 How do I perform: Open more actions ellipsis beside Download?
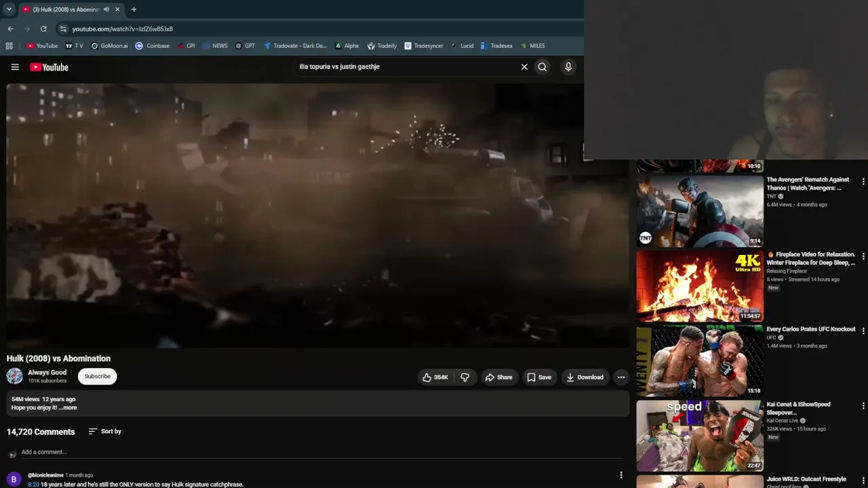click(621, 378)
